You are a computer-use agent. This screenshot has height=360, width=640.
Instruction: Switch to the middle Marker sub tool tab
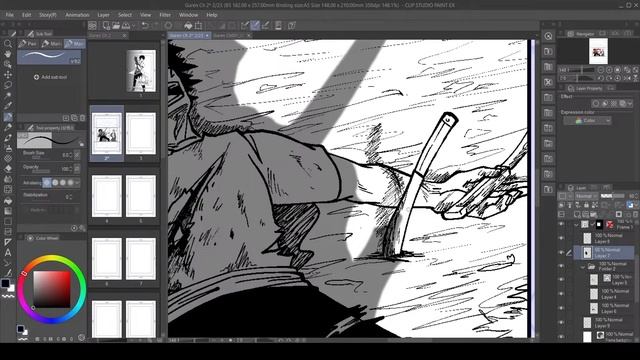coord(51,44)
